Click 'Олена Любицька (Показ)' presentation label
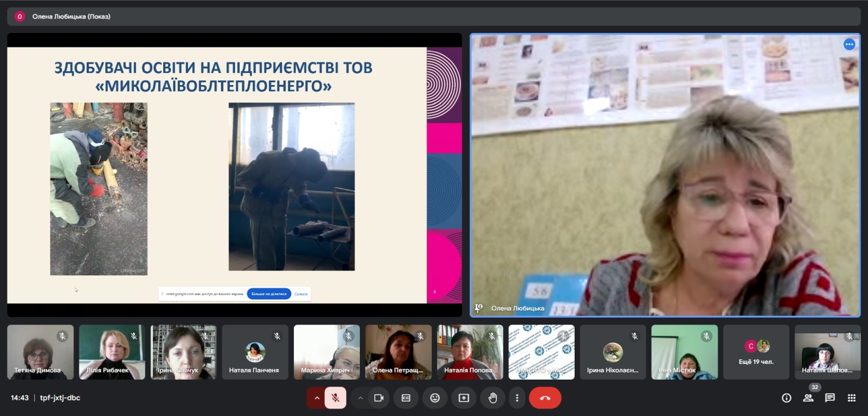Screen dimensions: 868x416 pyautogui.click(x=71, y=16)
